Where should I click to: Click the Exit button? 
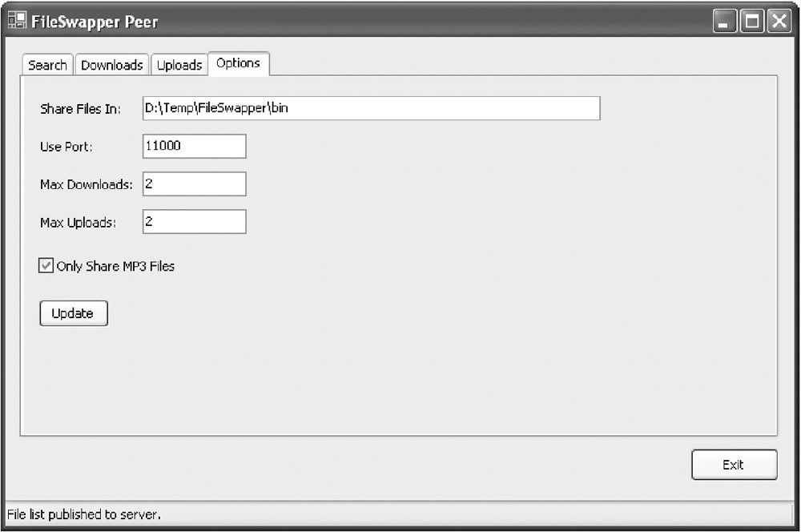[734, 465]
